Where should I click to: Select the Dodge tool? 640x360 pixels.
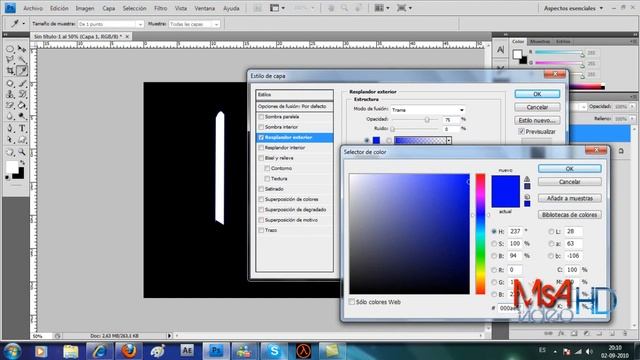click(22, 116)
